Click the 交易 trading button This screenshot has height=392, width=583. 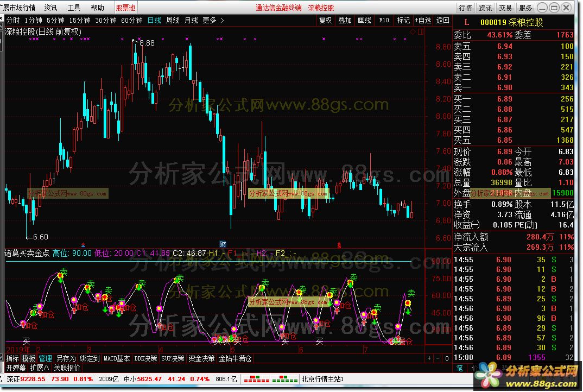pyautogui.click(x=505, y=8)
